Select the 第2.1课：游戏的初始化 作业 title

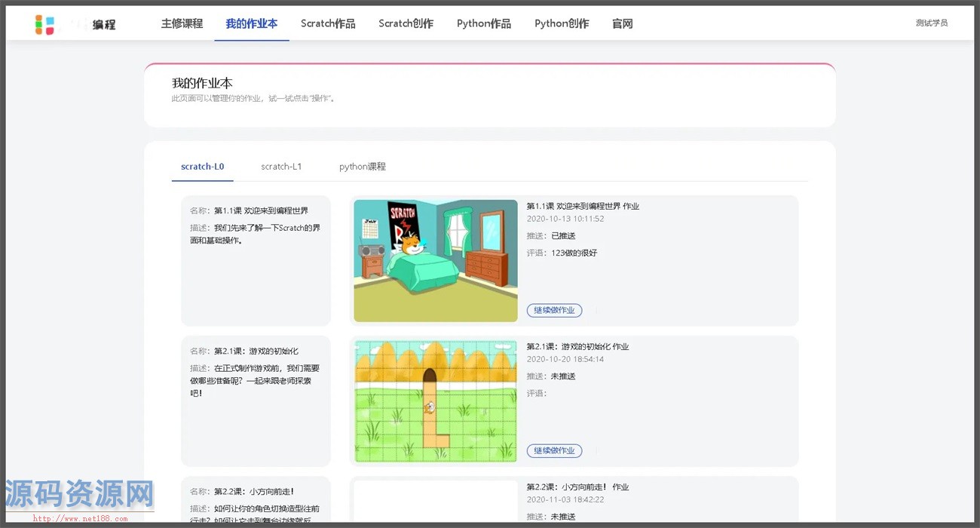[577, 346]
